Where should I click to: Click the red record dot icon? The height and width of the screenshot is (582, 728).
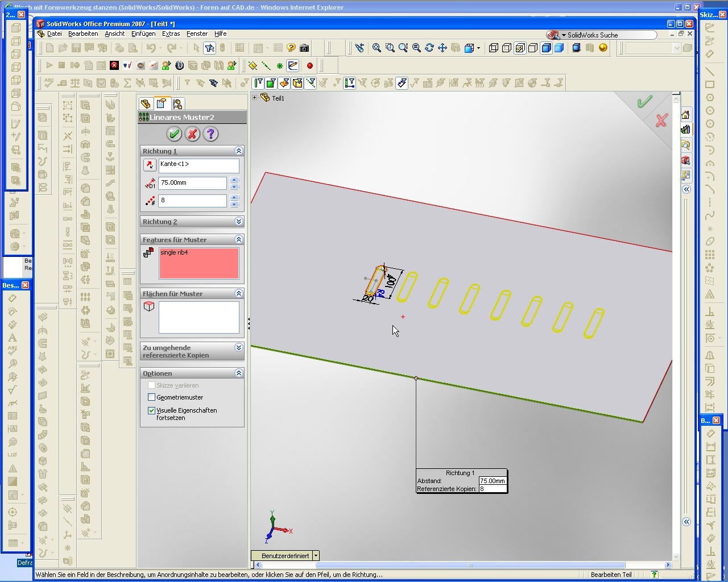(x=309, y=66)
